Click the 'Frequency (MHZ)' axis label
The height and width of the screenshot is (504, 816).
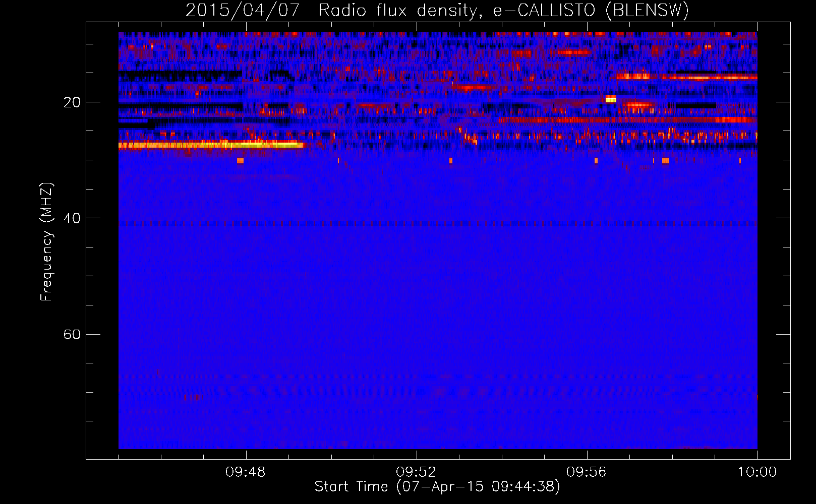click(46, 242)
